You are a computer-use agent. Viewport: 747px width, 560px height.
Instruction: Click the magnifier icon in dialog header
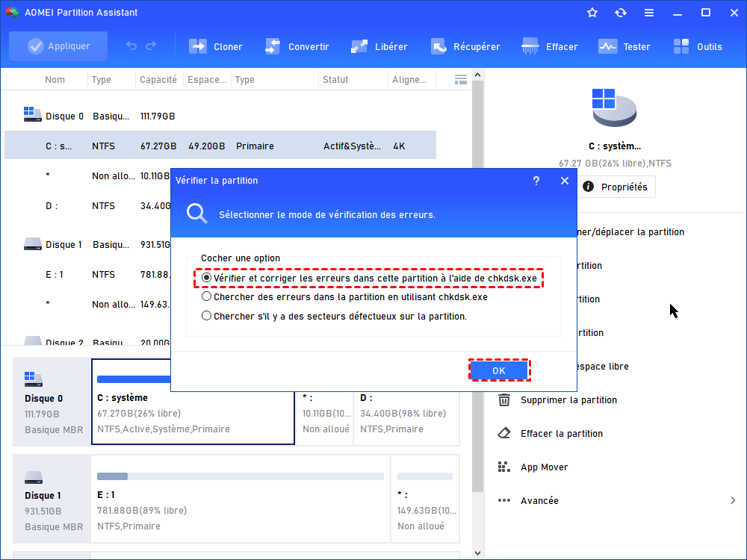click(x=196, y=214)
